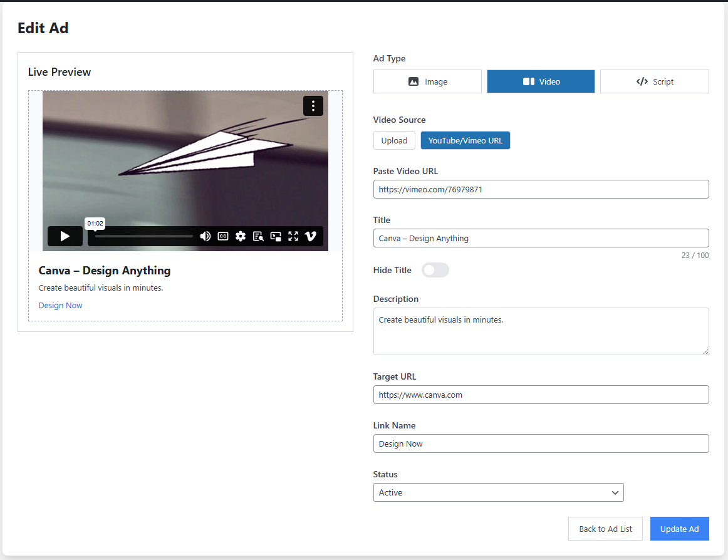Open the video transcript search icon
728x560 pixels.
pos(258,236)
